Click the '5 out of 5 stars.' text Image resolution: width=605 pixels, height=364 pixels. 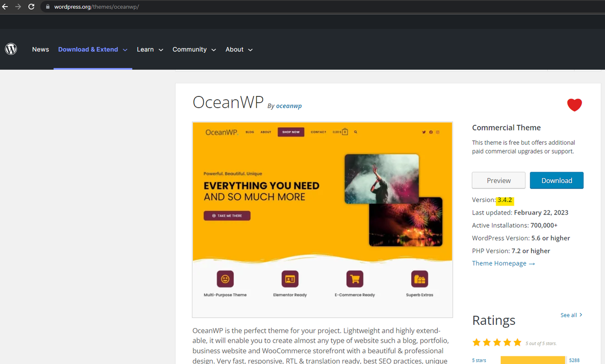pos(541,344)
